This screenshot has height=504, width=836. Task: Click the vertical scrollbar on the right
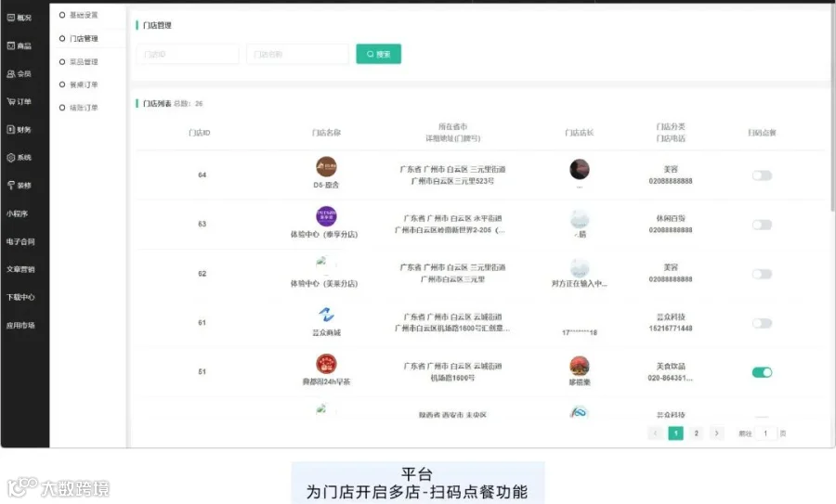point(833,107)
